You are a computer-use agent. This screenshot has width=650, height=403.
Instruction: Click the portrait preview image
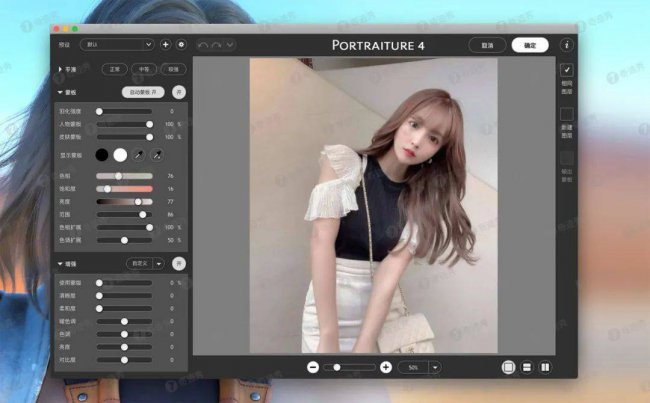coord(374,206)
